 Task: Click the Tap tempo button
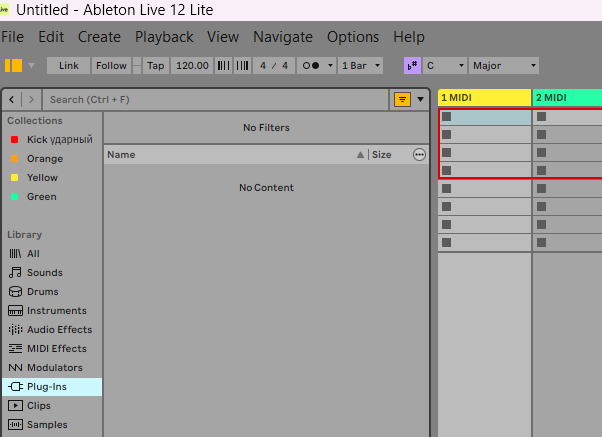coord(155,65)
